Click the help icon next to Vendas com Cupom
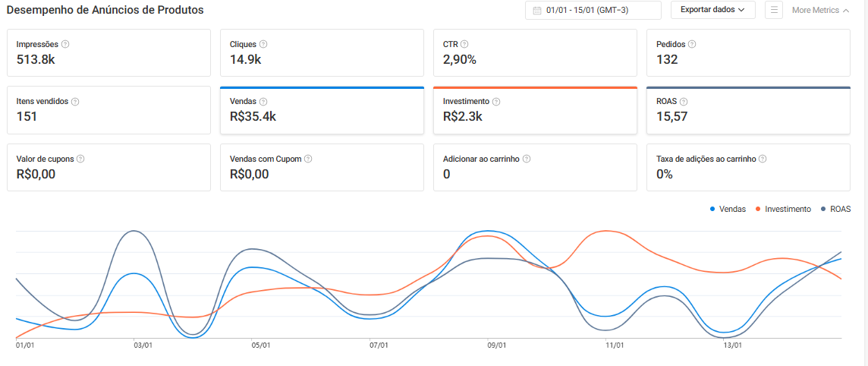This screenshot has height=366, width=868. click(x=308, y=159)
